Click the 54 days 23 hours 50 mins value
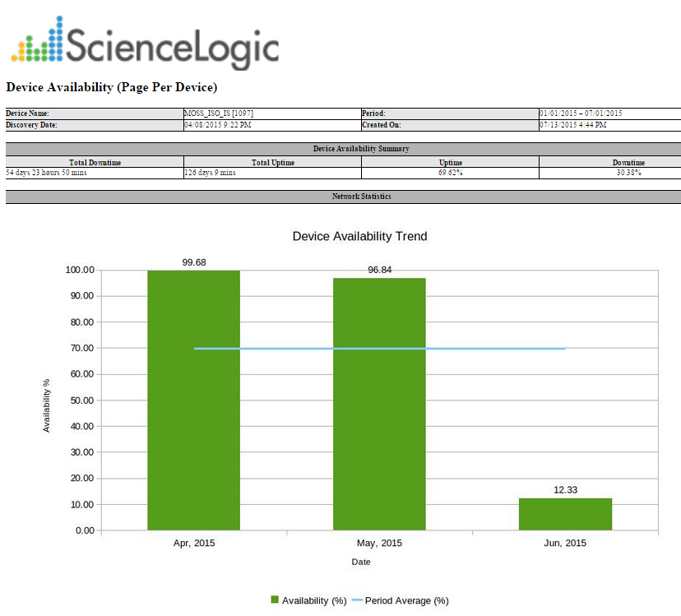681x616 pixels. [x=46, y=173]
